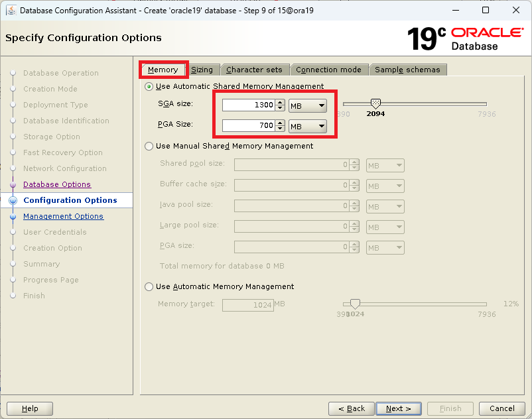The image size is (532, 419).
Task: Click the Progress Page step
Action: (51, 280)
